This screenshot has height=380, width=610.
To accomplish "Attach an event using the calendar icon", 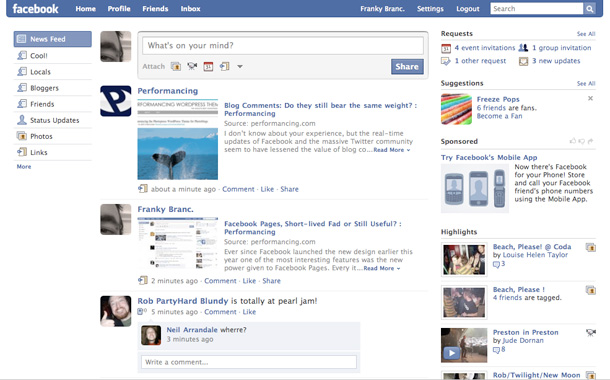I will click(208, 67).
